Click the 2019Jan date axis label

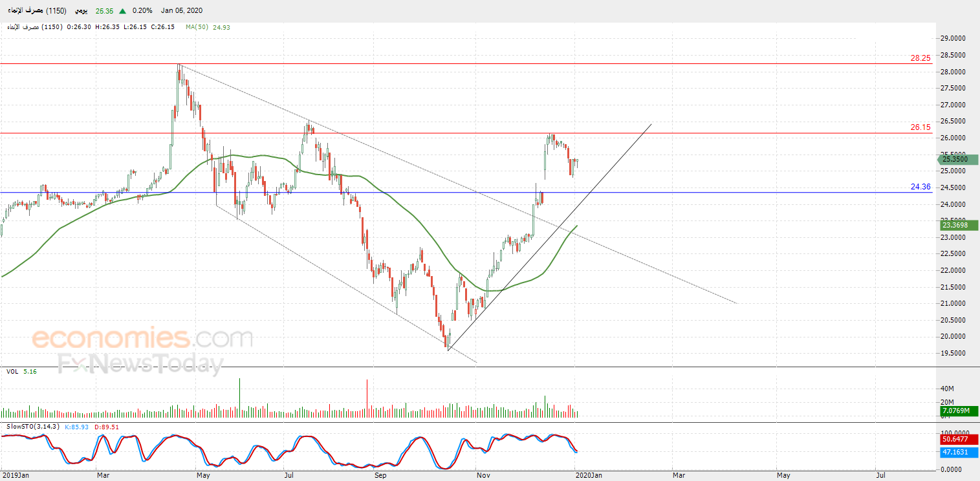point(16,475)
